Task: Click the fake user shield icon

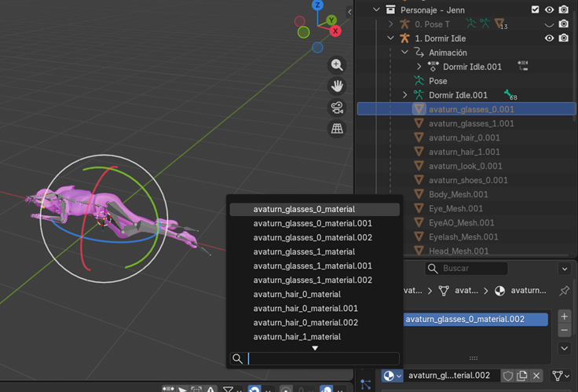Action: (x=508, y=376)
